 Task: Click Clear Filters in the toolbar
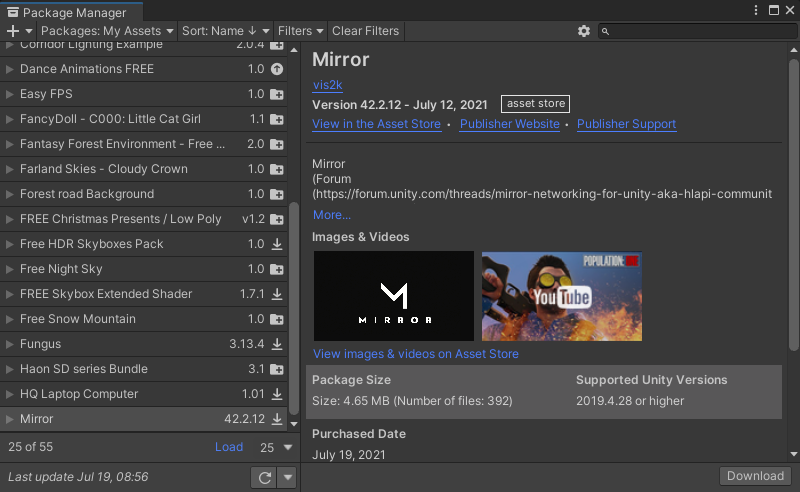point(365,31)
